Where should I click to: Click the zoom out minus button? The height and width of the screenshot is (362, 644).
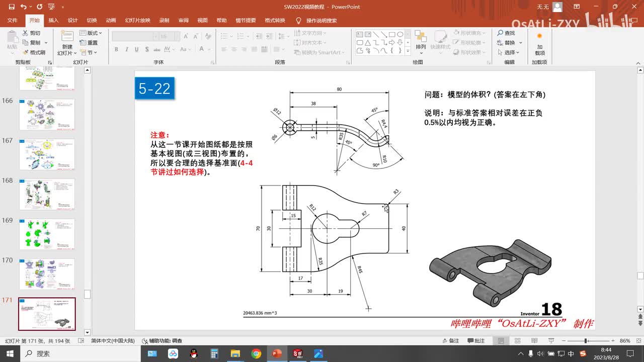click(x=563, y=340)
